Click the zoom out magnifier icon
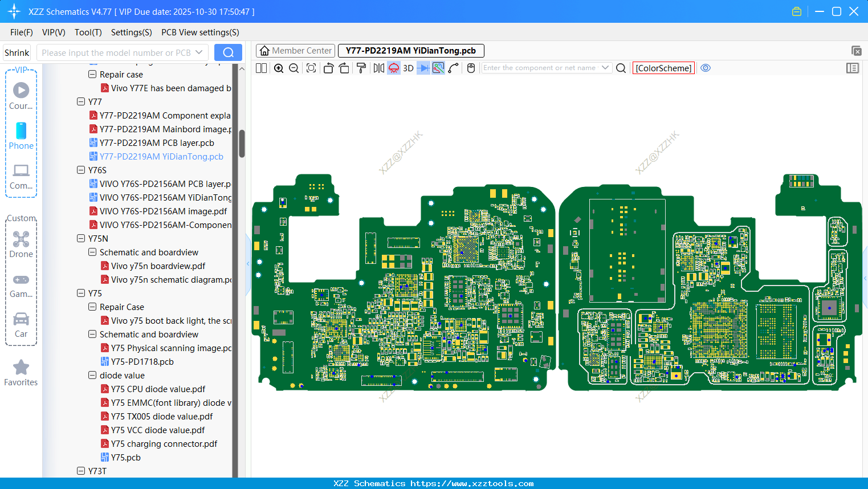This screenshot has width=868, height=489. pyautogui.click(x=294, y=68)
